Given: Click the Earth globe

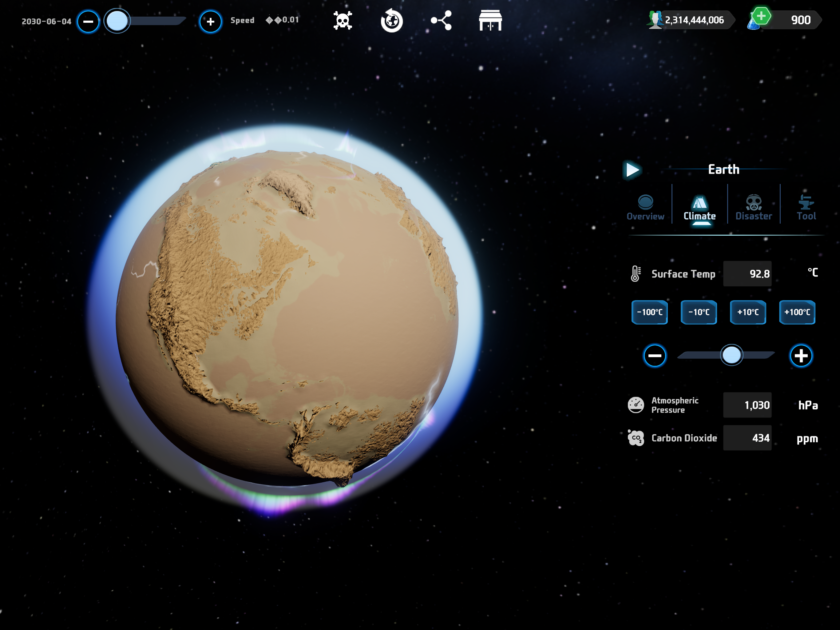Looking at the screenshot, I should pos(287,318).
